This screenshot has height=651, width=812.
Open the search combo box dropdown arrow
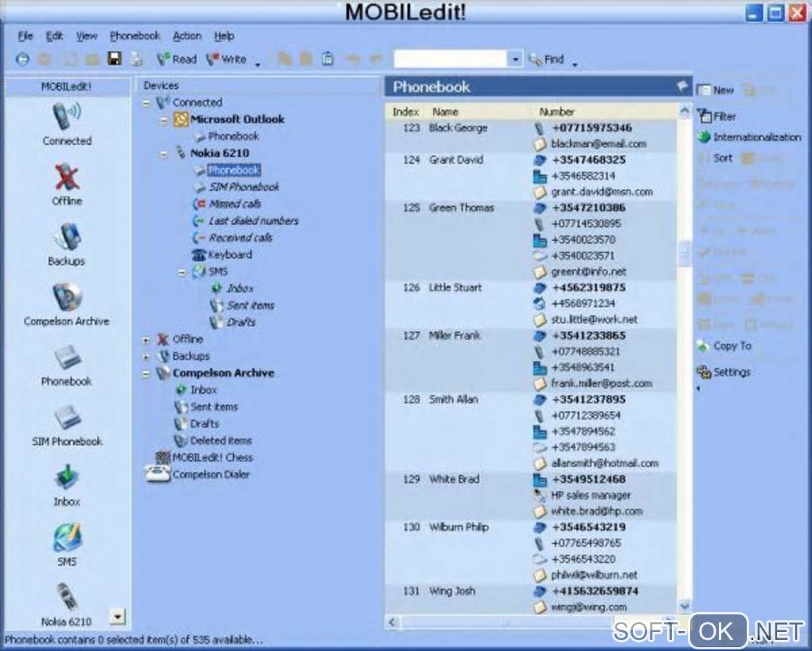pyautogui.click(x=515, y=59)
